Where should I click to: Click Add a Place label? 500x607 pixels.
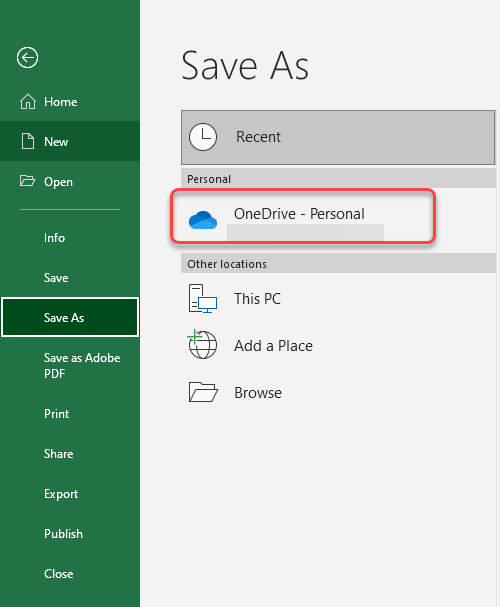[x=273, y=346]
